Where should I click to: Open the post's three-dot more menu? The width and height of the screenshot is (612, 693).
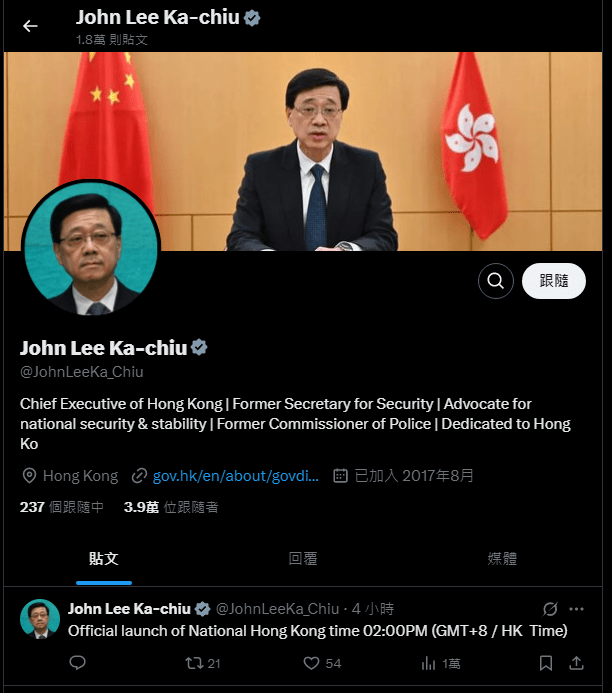click(576, 609)
